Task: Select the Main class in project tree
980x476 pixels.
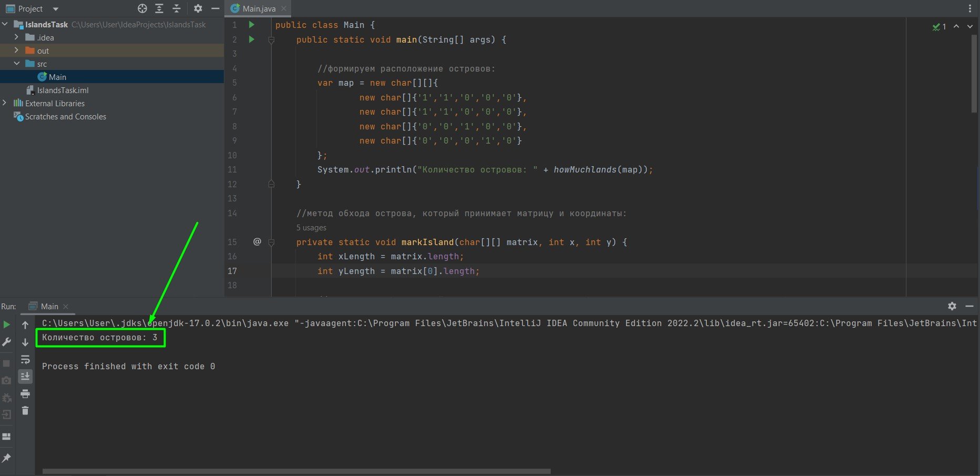Action: (52, 77)
